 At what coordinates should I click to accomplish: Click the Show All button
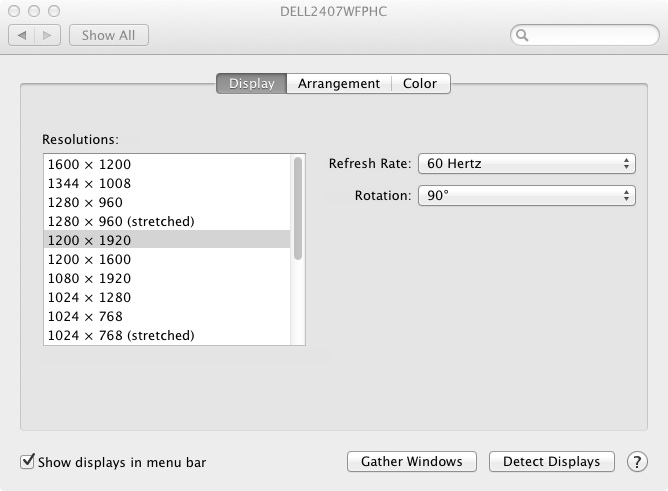click(x=109, y=35)
